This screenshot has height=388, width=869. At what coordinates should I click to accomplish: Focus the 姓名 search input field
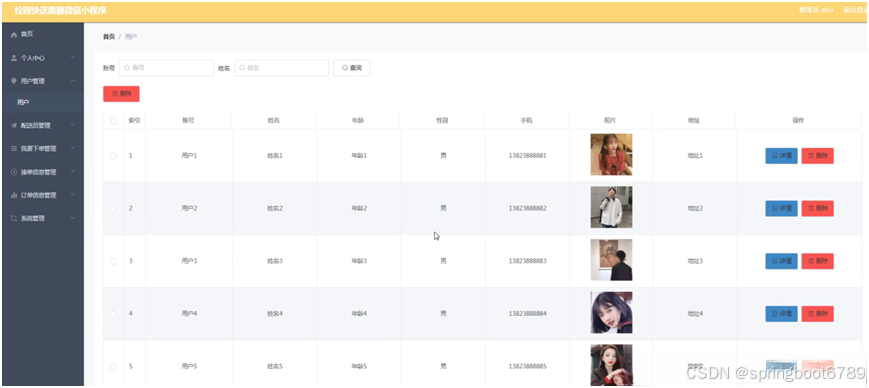282,68
